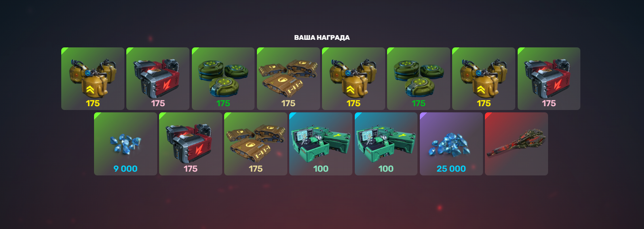
Task: Click red rarity corner on weapon skin card
Action: (488, 115)
